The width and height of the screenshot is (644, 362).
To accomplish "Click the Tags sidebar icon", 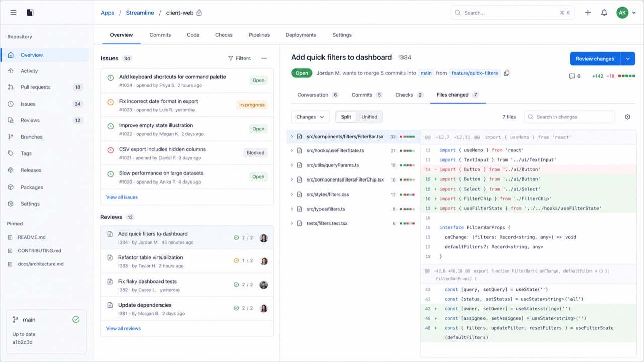I will [x=11, y=153].
